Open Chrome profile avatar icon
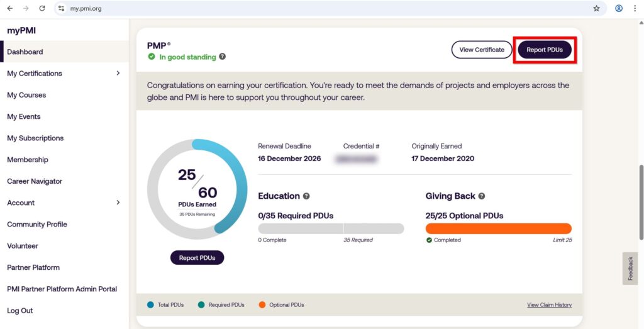Viewport: 644px width, 329px height. (619, 9)
